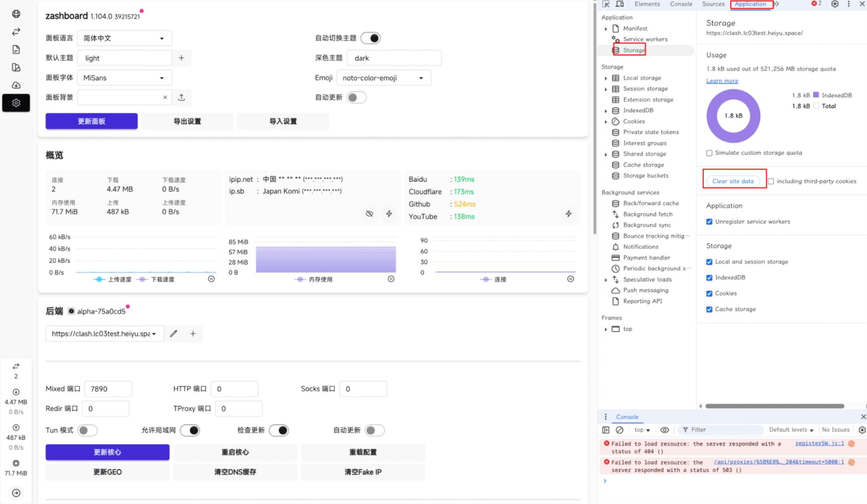
Task: Edit backend URL with the pencil icon
Action: (173, 333)
